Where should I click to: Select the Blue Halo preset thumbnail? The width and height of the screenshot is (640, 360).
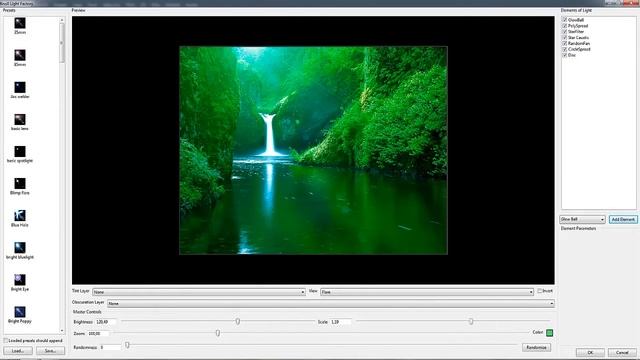pyautogui.click(x=20, y=216)
